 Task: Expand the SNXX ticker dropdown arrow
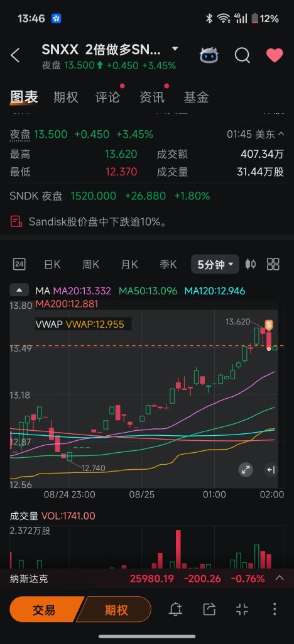click(x=175, y=49)
